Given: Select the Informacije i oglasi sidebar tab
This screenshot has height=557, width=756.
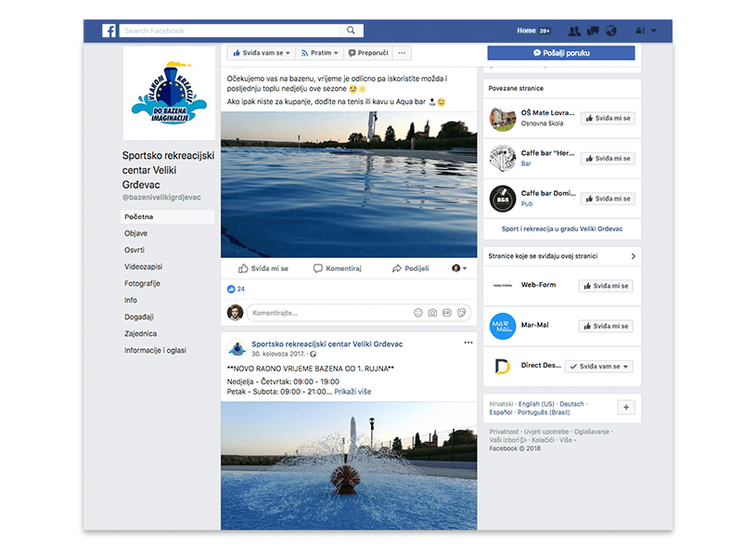Looking at the screenshot, I should [x=155, y=350].
